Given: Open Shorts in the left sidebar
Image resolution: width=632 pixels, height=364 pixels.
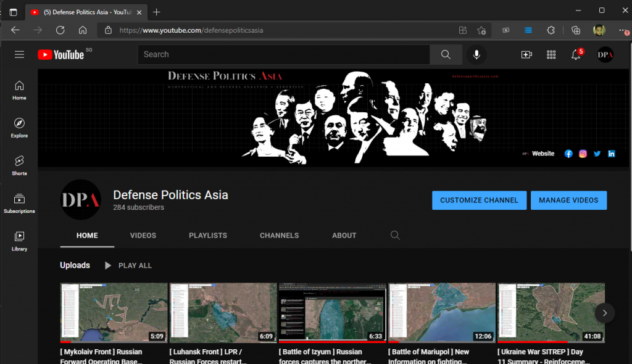Looking at the screenshot, I should tap(19, 165).
